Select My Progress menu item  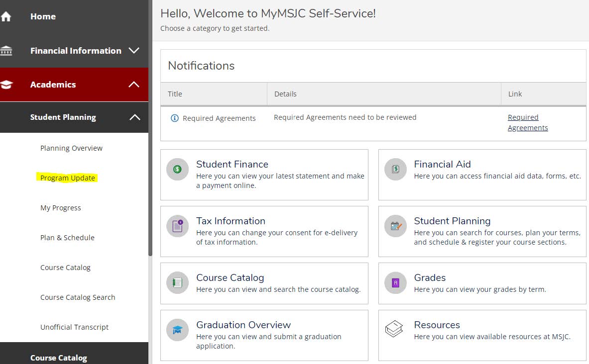(x=61, y=208)
